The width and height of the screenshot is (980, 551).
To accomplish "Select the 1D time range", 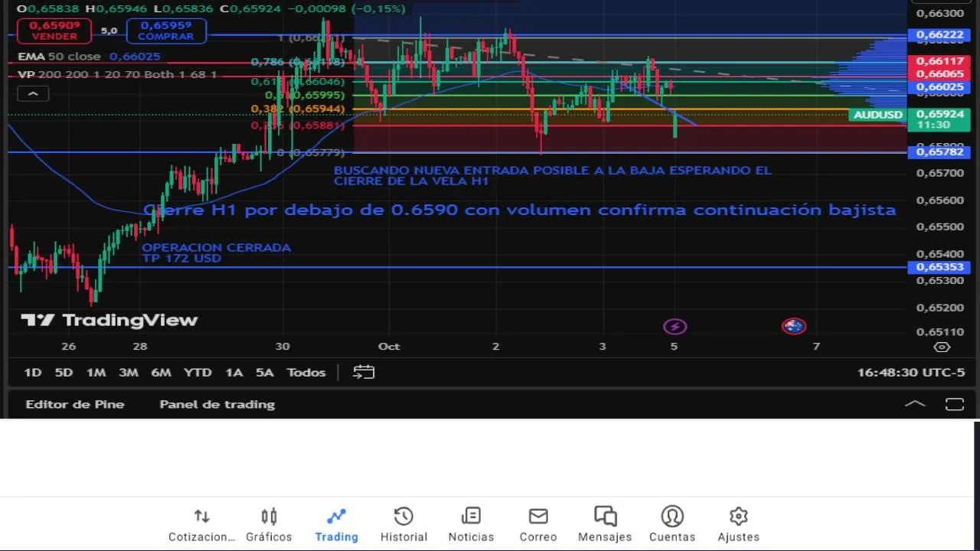I will [32, 372].
